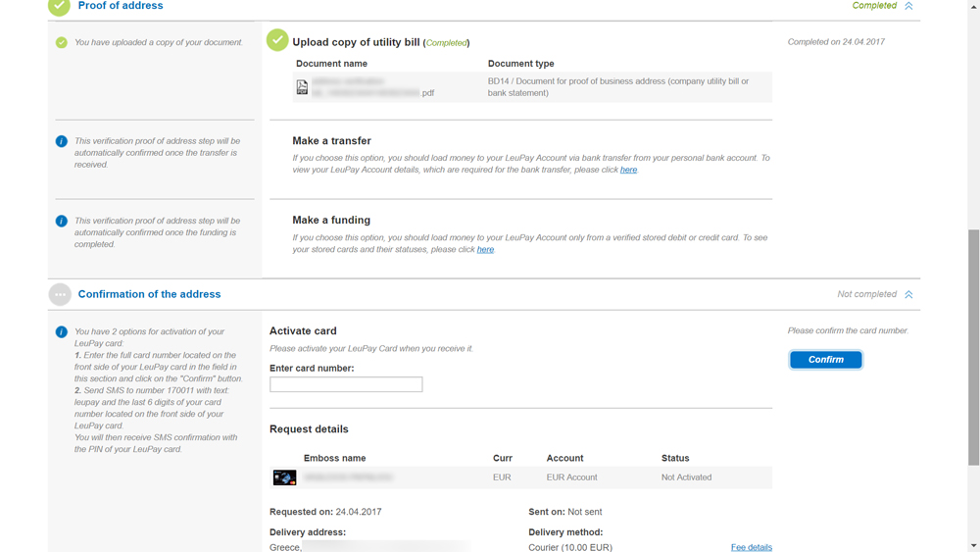Viewport: 980px width, 552px height.
Task: Click the 'Make a transfer' heading
Action: coord(331,140)
